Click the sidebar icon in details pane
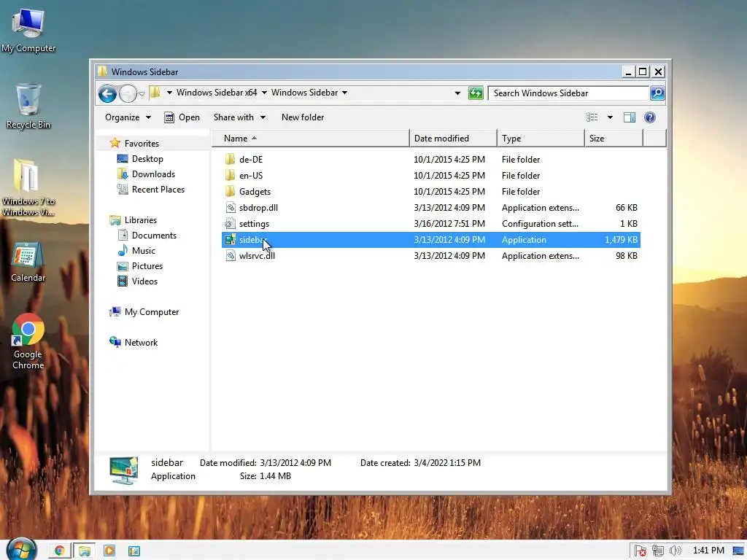Image resolution: width=747 pixels, height=560 pixels. click(x=123, y=470)
